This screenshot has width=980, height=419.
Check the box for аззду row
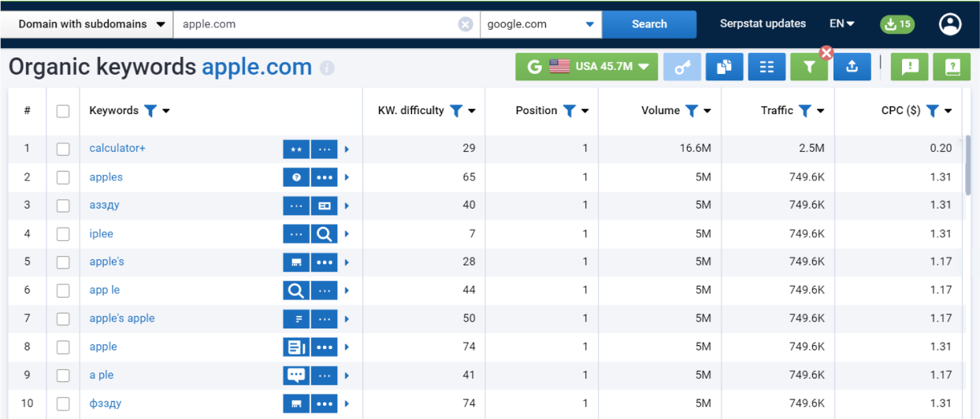click(x=63, y=206)
